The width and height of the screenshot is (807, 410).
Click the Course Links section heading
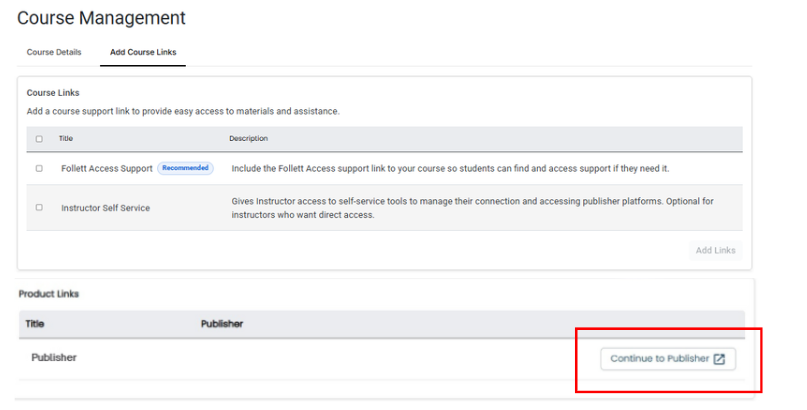pos(53,93)
